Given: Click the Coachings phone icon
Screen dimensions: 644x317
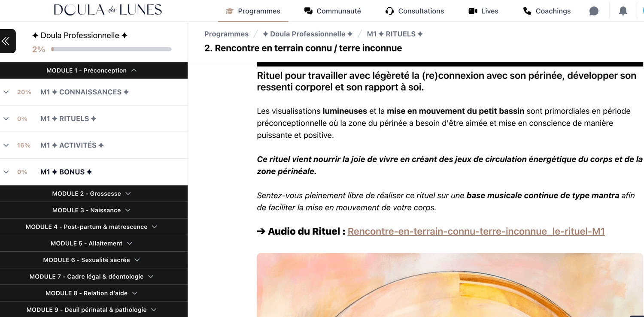Looking at the screenshot, I should click(527, 11).
